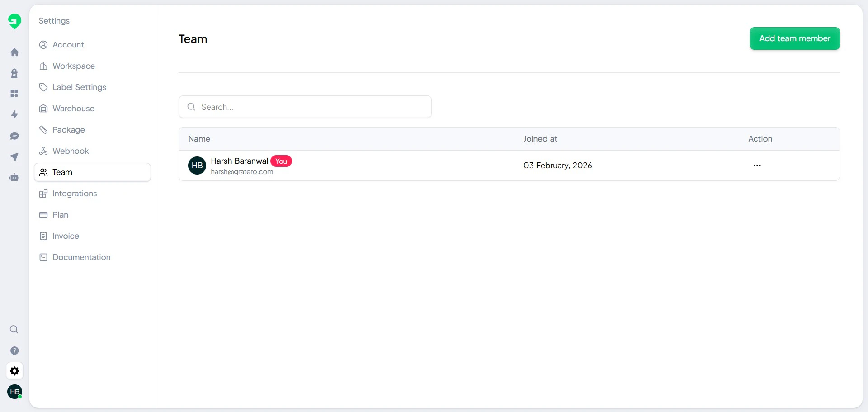Open Workspace settings
The image size is (868, 412).
click(92, 66)
